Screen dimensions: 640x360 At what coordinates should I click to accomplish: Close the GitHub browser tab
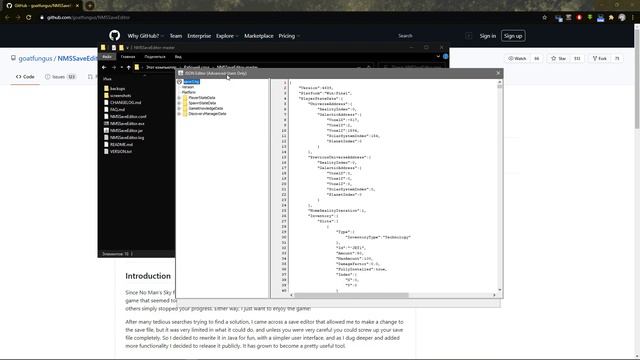pyautogui.click(x=77, y=6)
